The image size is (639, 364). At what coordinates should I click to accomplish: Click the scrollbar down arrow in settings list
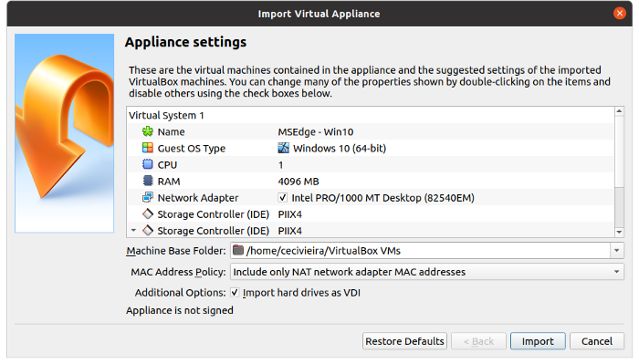click(619, 232)
